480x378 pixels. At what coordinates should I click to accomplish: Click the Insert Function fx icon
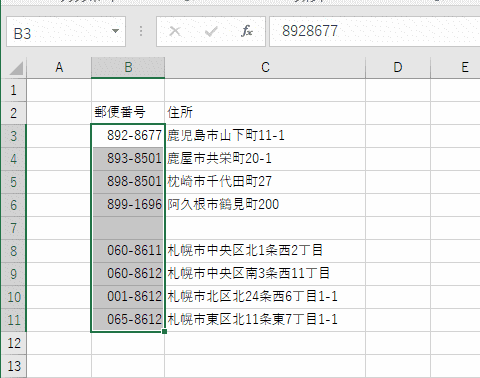pos(247,31)
